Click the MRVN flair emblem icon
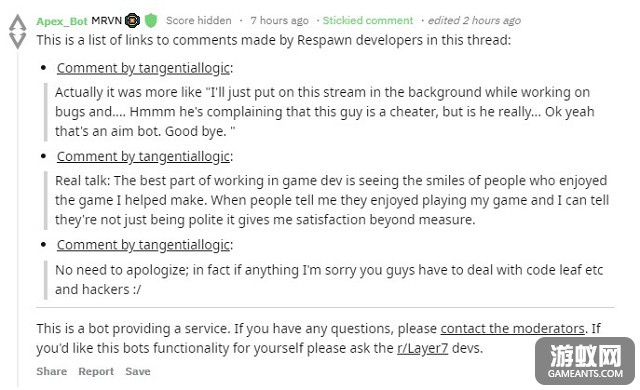Viewport: 640px width, 390px height. pyautogui.click(x=132, y=20)
